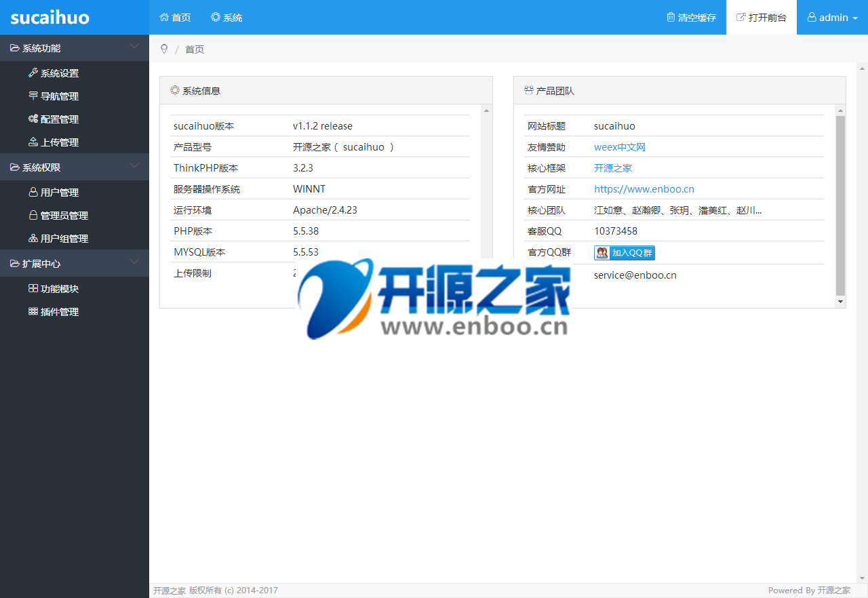
Task: Open the 首页 top menu
Action: tap(175, 17)
